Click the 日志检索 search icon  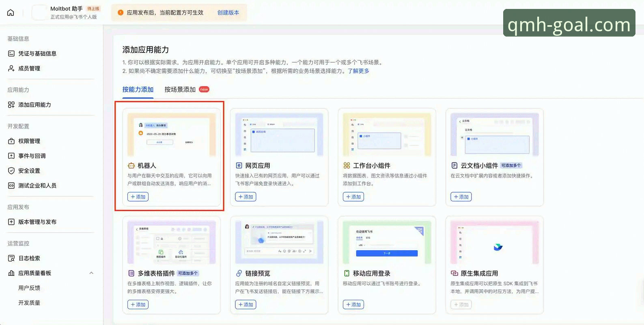coord(11,258)
